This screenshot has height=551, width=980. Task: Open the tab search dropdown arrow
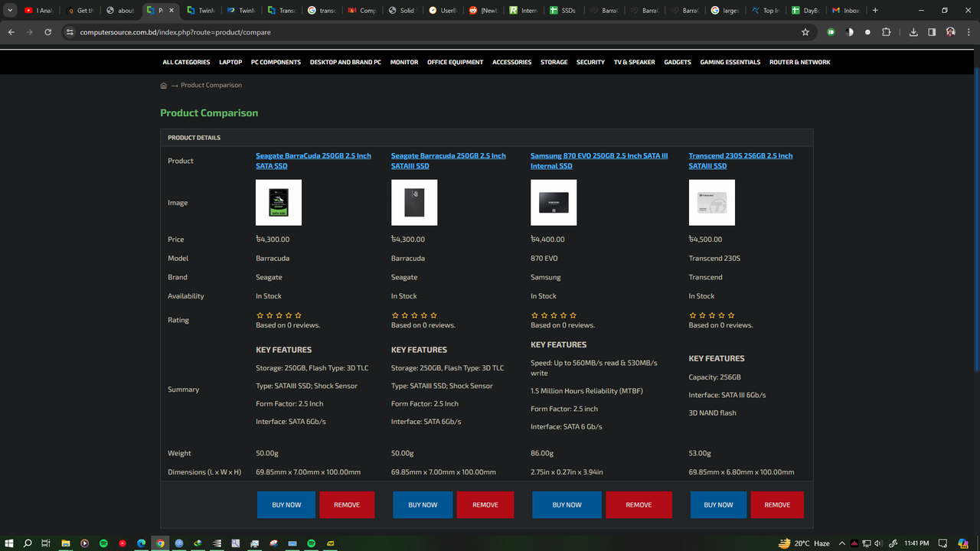click(11, 11)
